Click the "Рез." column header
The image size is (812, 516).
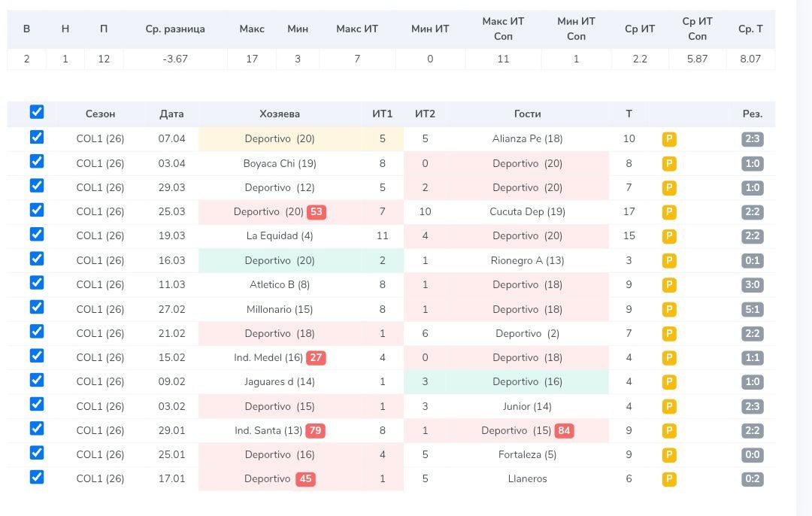click(752, 114)
